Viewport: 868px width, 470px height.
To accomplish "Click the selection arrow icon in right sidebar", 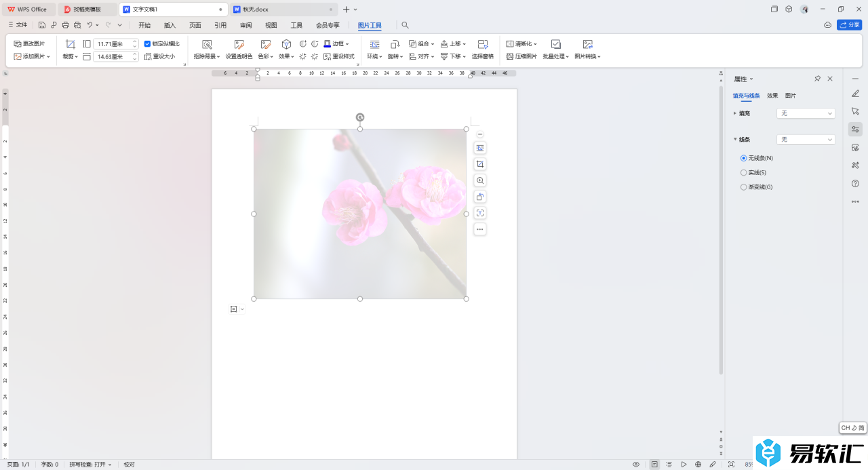I will (855, 111).
